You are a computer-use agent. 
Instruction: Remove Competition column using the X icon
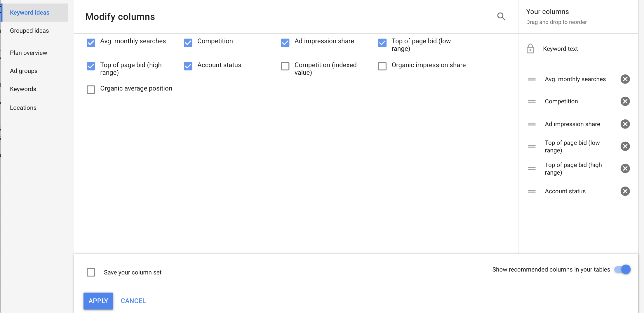(625, 101)
